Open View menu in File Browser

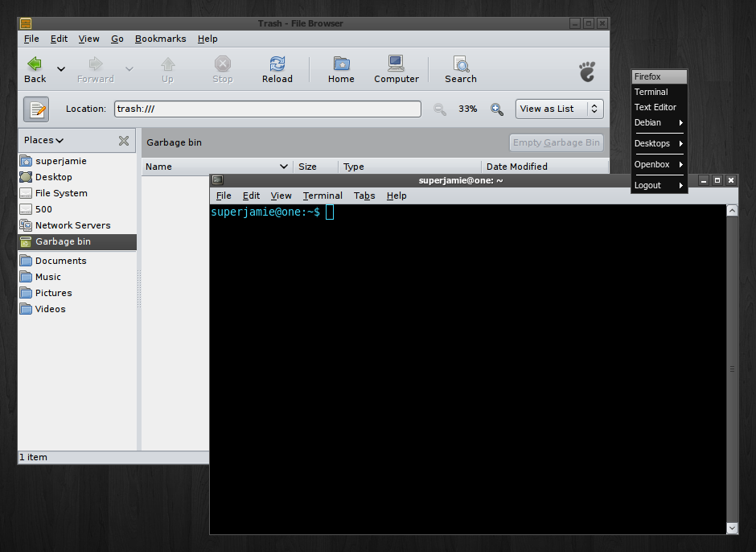coord(88,39)
